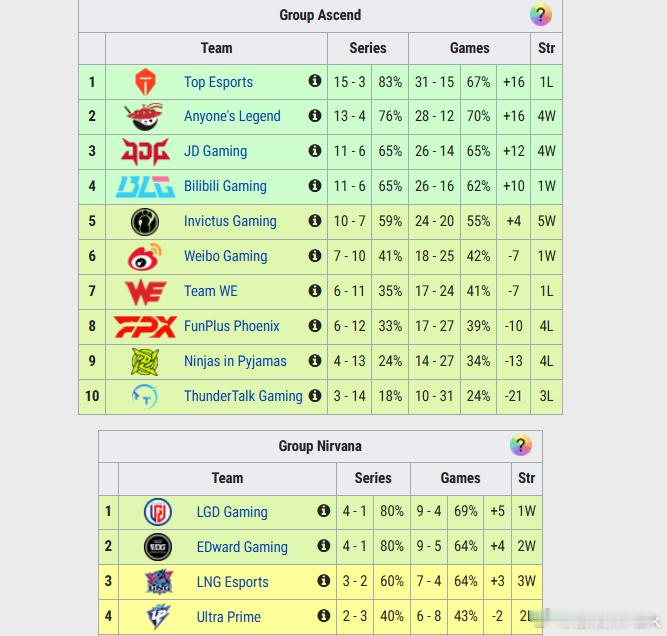
Task: Open the info icon beside Anyone's Legend
Action: [x=315, y=116]
